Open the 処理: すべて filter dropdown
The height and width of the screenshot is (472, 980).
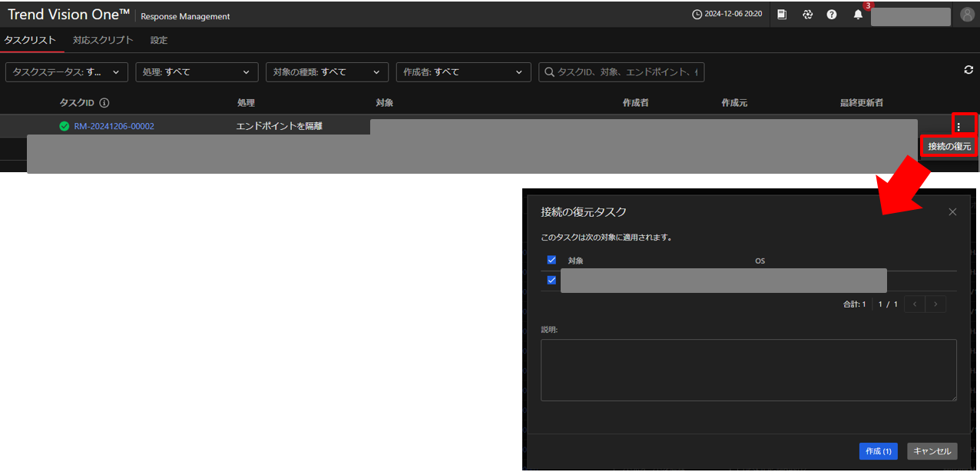(x=197, y=72)
